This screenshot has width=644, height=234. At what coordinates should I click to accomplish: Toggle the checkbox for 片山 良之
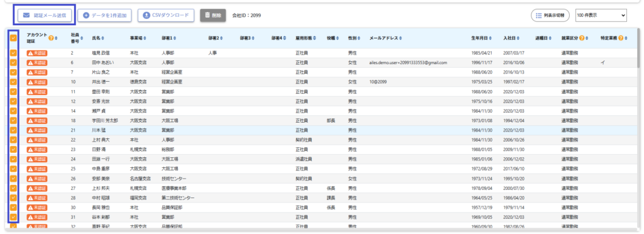13,72
